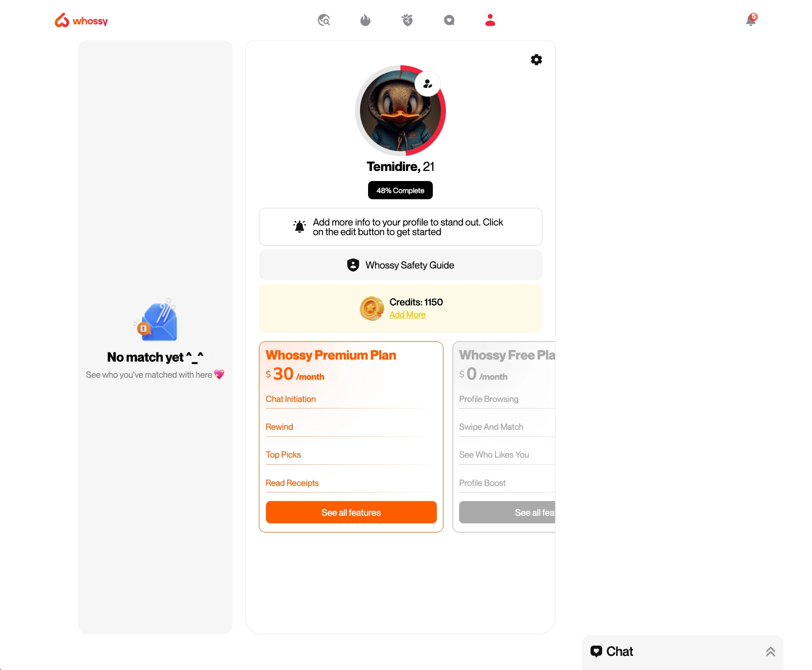Viewport: 812px width, 670px height.
Task: Open the Chat bar at bottom
Action: coord(683,652)
